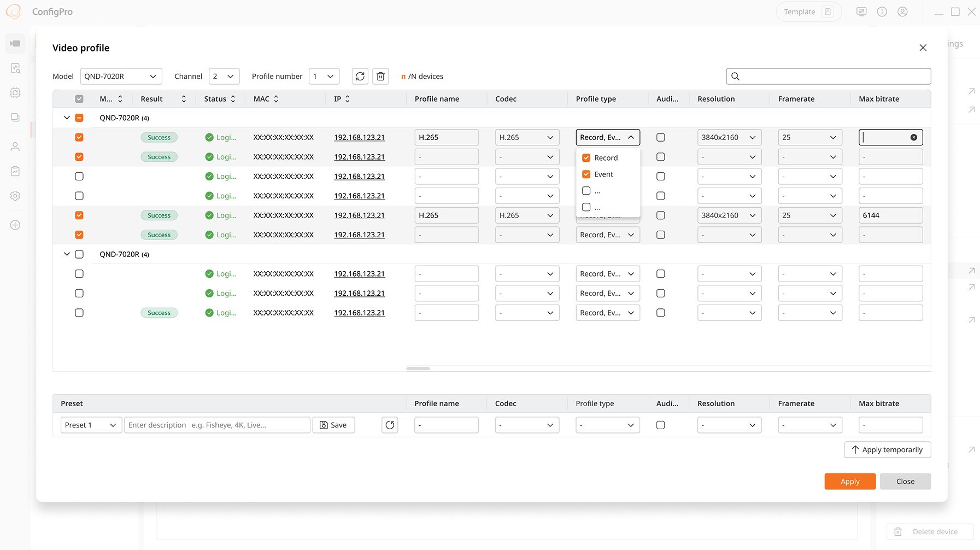Toggle the select-all checkbox in table header
Image resolution: width=980 pixels, height=550 pixels.
[x=79, y=99]
